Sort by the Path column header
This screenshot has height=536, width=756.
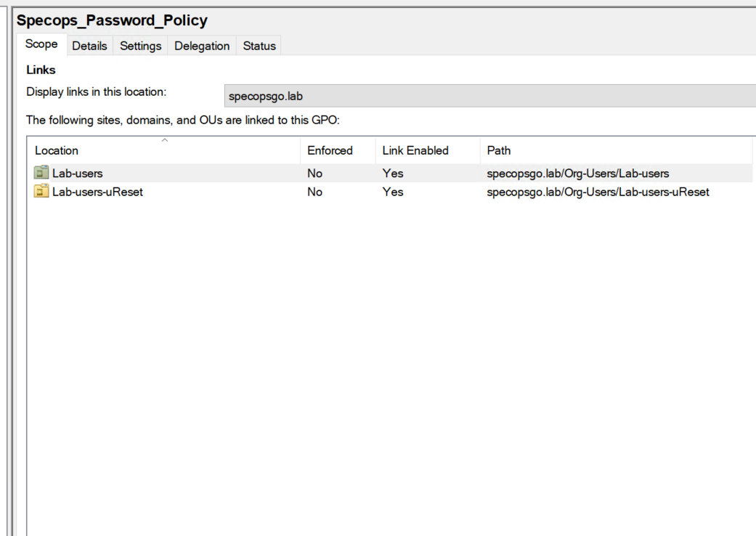coord(616,150)
